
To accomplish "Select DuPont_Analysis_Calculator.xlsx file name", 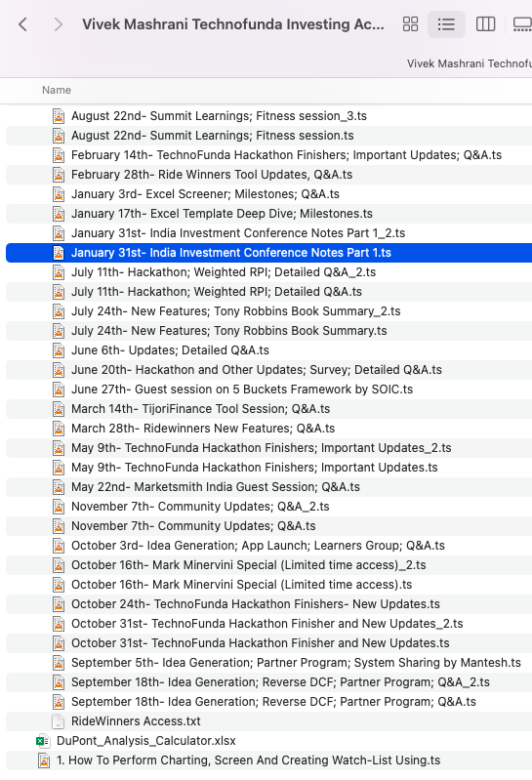I will 146,741.
